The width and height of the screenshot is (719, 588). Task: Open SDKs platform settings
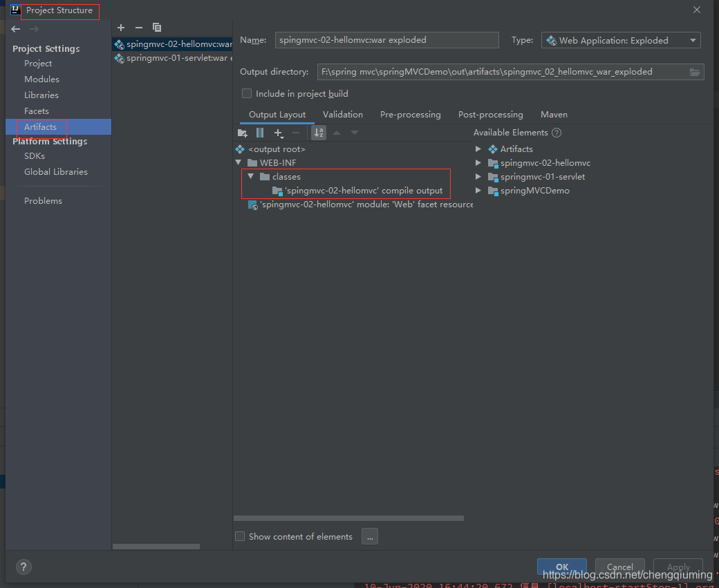(x=35, y=156)
